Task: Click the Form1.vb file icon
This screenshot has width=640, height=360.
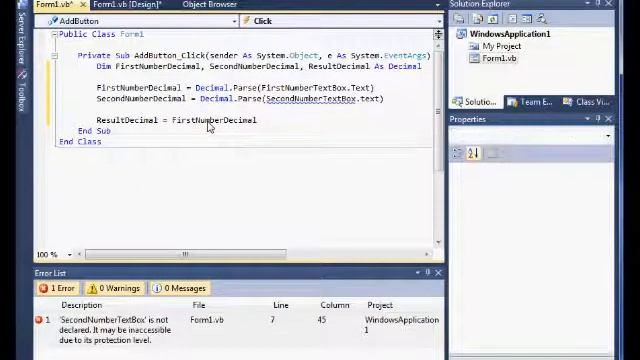Action: [474, 58]
